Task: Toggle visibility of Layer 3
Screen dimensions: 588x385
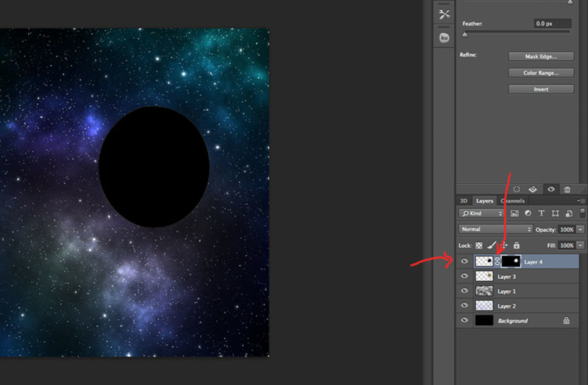Action: click(x=464, y=276)
